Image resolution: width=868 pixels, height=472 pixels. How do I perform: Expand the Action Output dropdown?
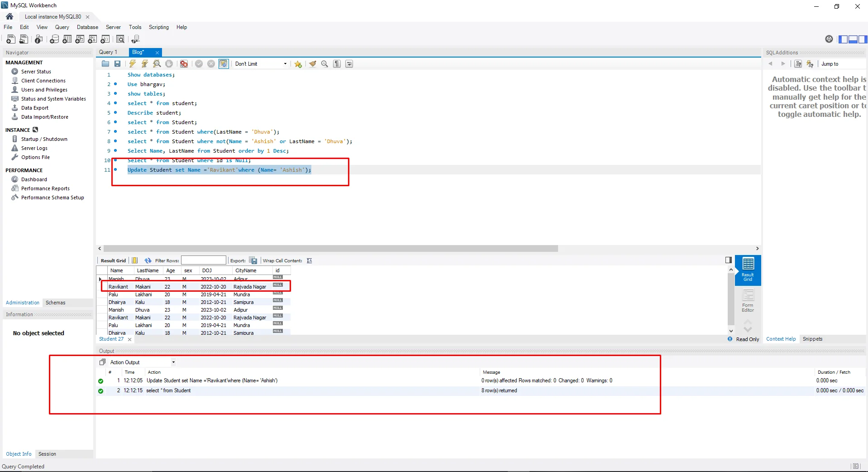173,362
